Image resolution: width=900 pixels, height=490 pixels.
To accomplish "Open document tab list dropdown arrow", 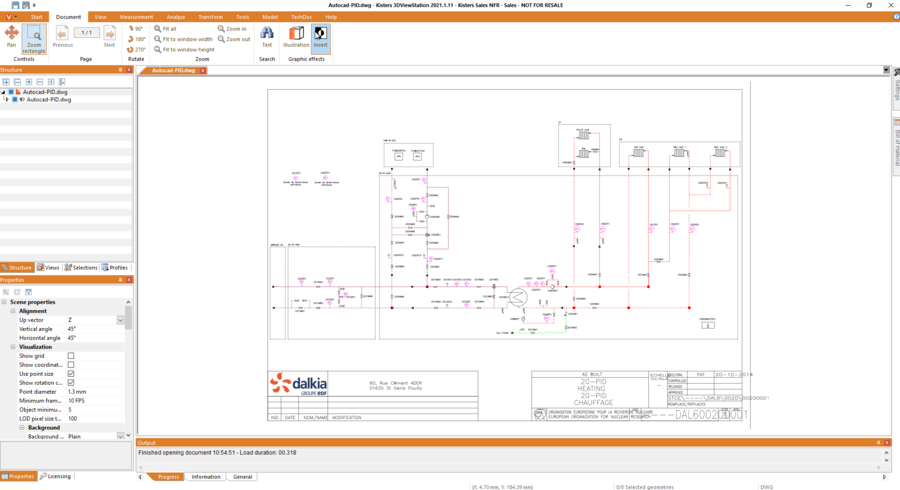I will coord(886,70).
